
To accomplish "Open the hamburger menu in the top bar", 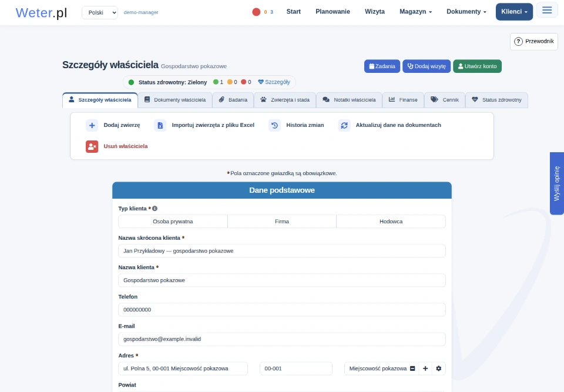I will [x=547, y=10].
